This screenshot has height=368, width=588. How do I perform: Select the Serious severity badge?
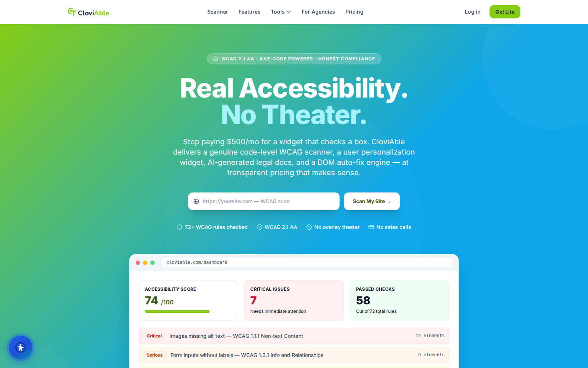[x=154, y=355]
